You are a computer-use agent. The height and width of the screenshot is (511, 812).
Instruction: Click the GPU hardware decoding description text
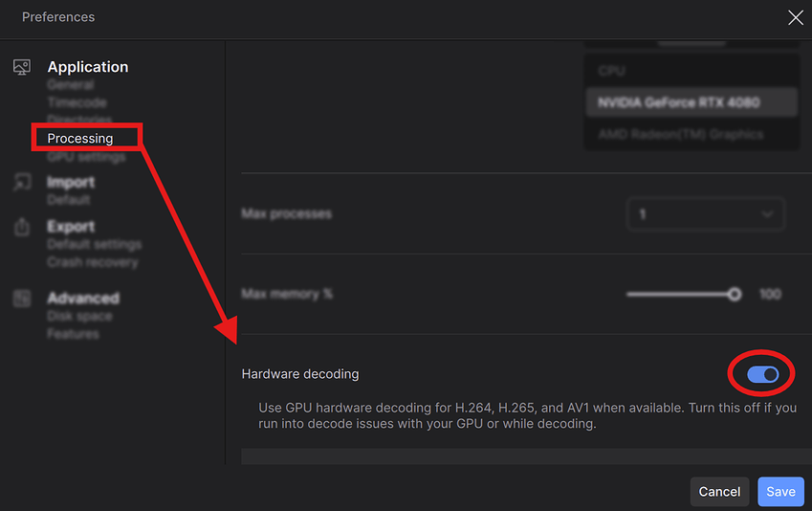[x=527, y=415]
